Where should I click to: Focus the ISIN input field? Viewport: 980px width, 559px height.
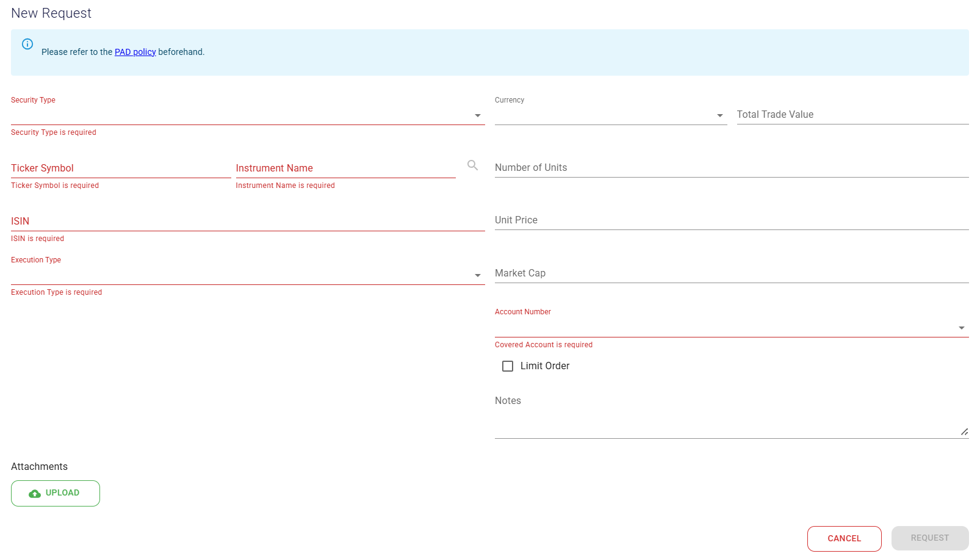(247, 222)
